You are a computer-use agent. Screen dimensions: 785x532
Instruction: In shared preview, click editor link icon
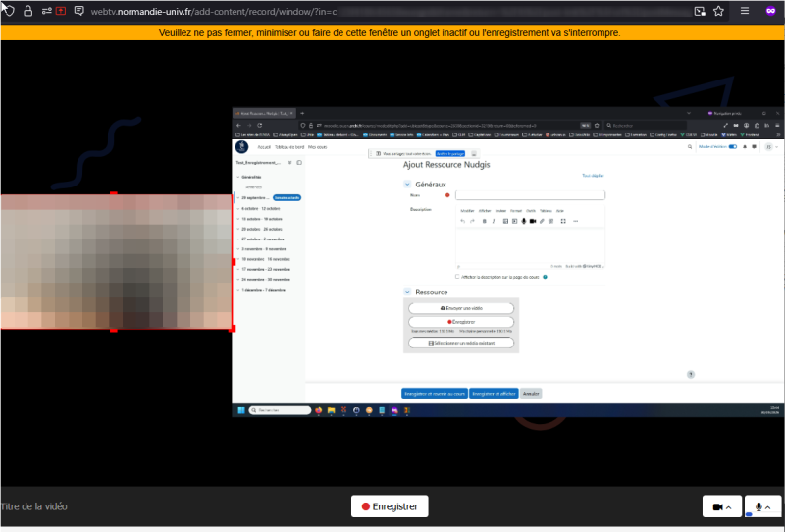(542, 221)
